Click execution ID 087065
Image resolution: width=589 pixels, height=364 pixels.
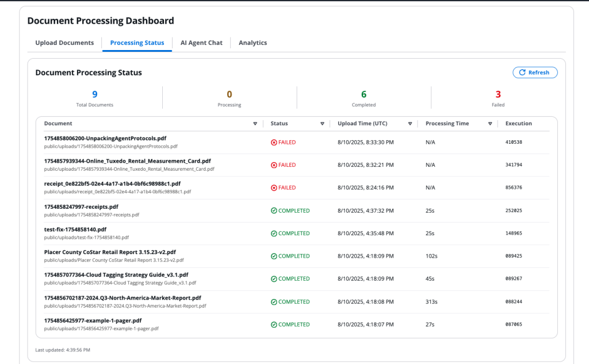coord(514,324)
